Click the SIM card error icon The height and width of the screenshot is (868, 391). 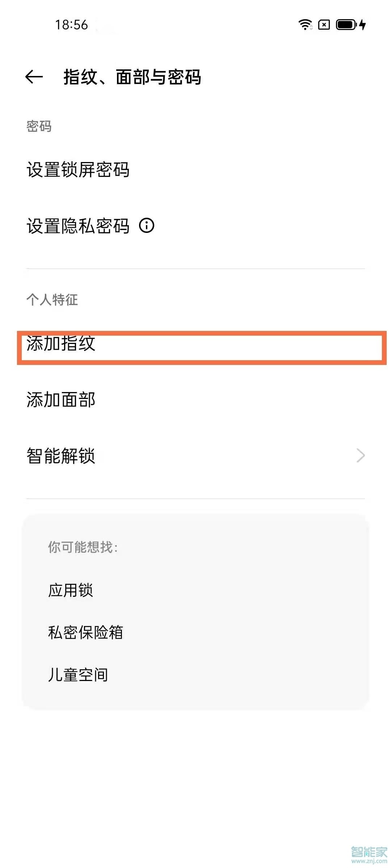click(x=324, y=25)
